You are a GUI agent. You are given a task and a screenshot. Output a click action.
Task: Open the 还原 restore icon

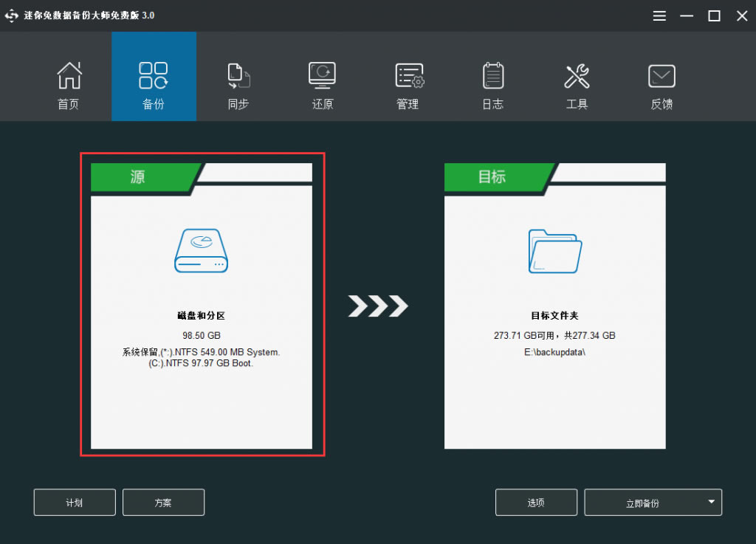coord(322,75)
